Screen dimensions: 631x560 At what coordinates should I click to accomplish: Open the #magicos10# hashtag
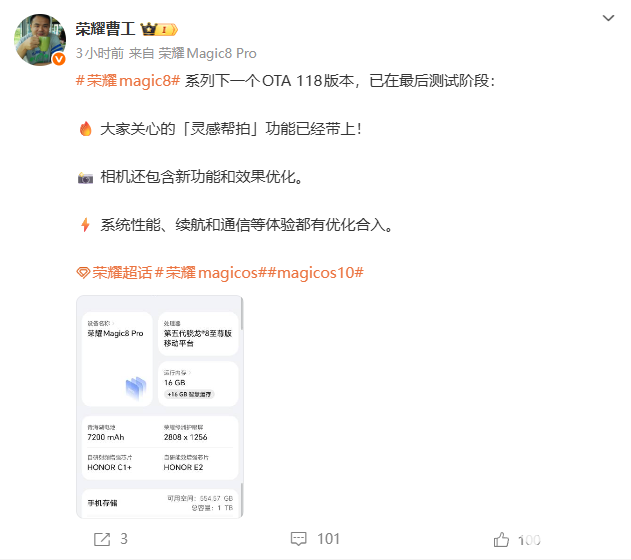[x=315, y=273]
